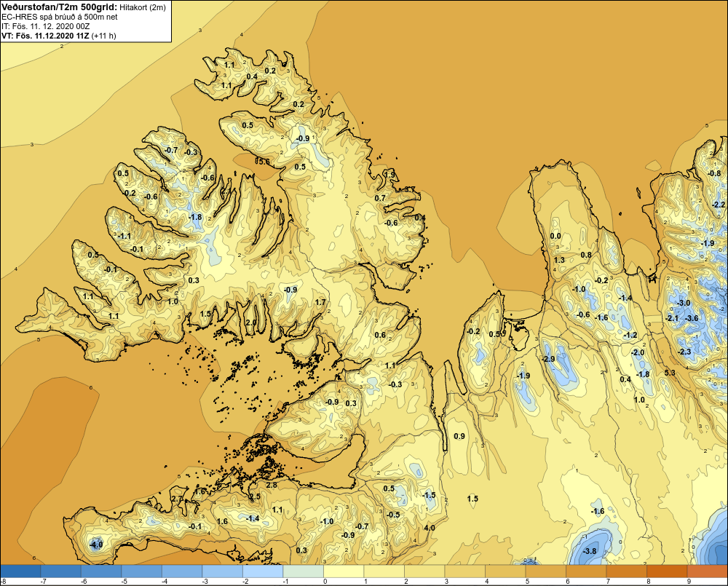
Task: Click the legend color swatch between 0 and 1
Action: coord(344,571)
